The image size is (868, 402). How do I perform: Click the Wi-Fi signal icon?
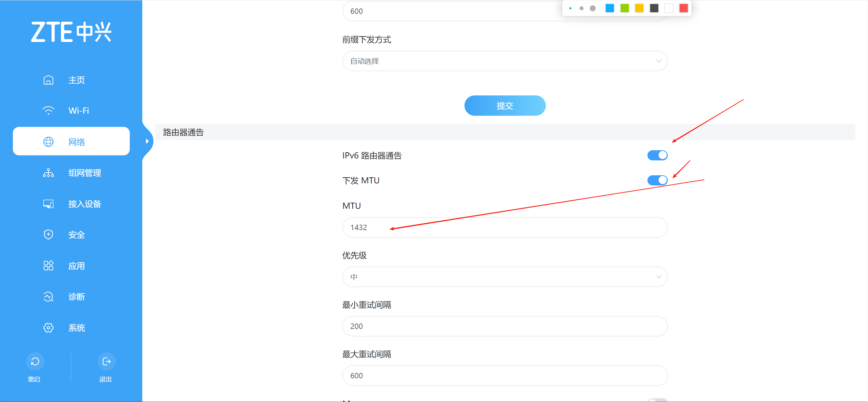(48, 111)
